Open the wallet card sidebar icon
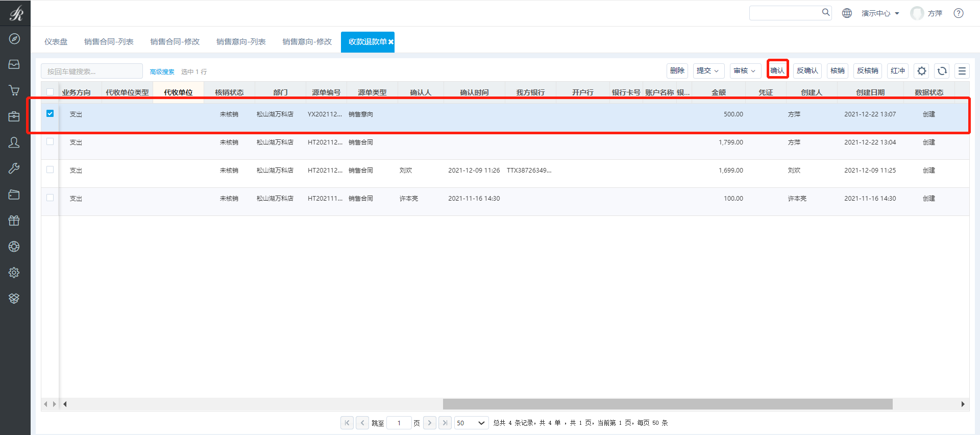 coord(14,194)
